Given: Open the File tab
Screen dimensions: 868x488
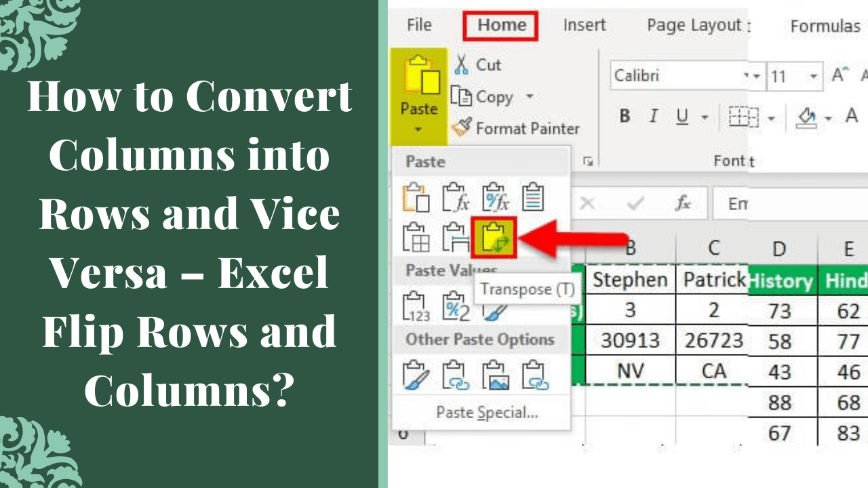Looking at the screenshot, I should (419, 25).
